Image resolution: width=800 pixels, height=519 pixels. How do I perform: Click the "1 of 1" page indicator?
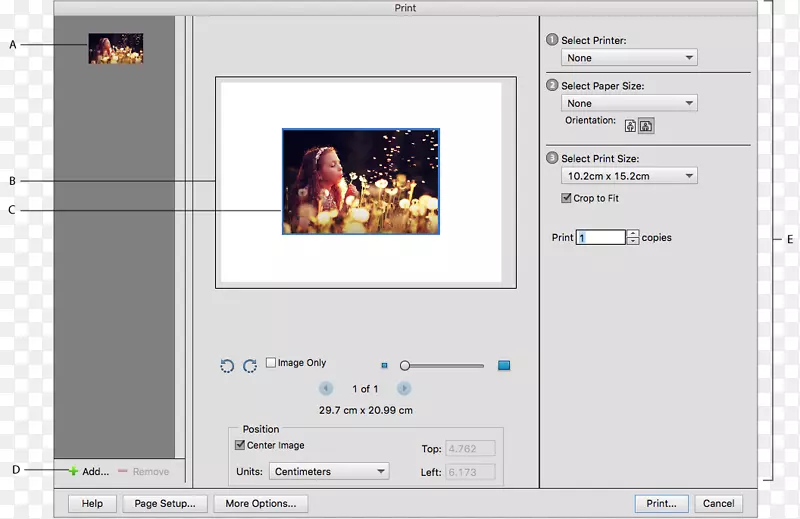point(365,389)
